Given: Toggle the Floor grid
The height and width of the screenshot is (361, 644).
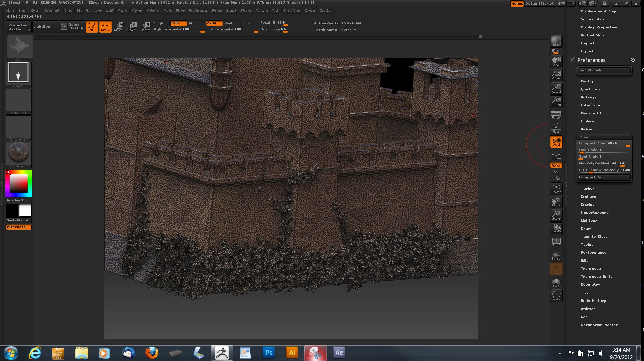Looking at the screenshot, I should [x=556, y=128].
